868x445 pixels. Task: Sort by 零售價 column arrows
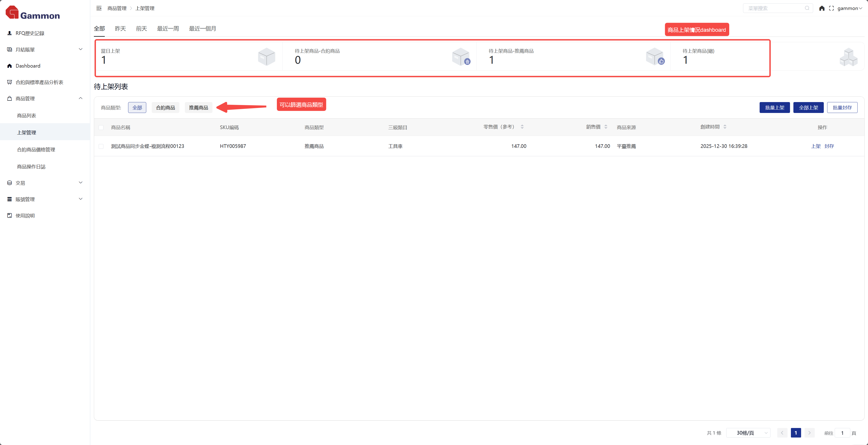point(522,127)
